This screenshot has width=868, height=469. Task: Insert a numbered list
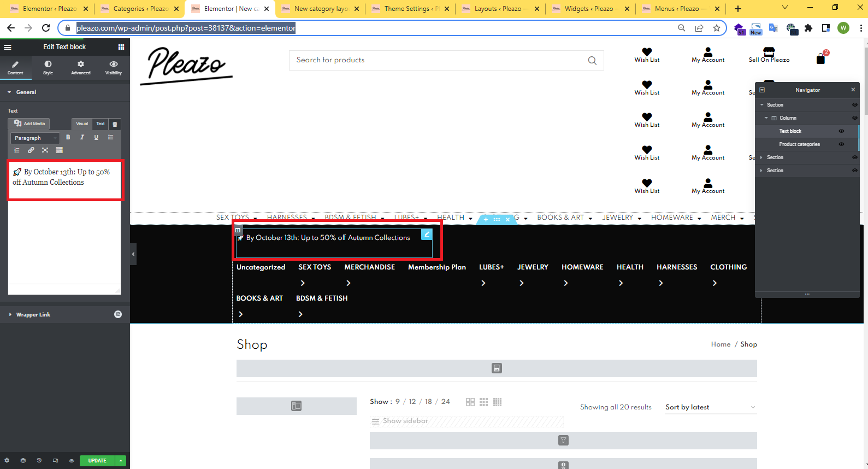tap(17, 150)
